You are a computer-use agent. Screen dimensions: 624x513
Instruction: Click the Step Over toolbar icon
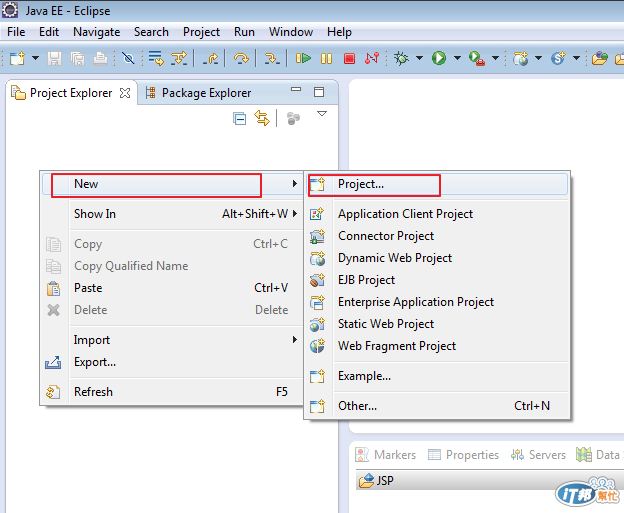coord(241,59)
